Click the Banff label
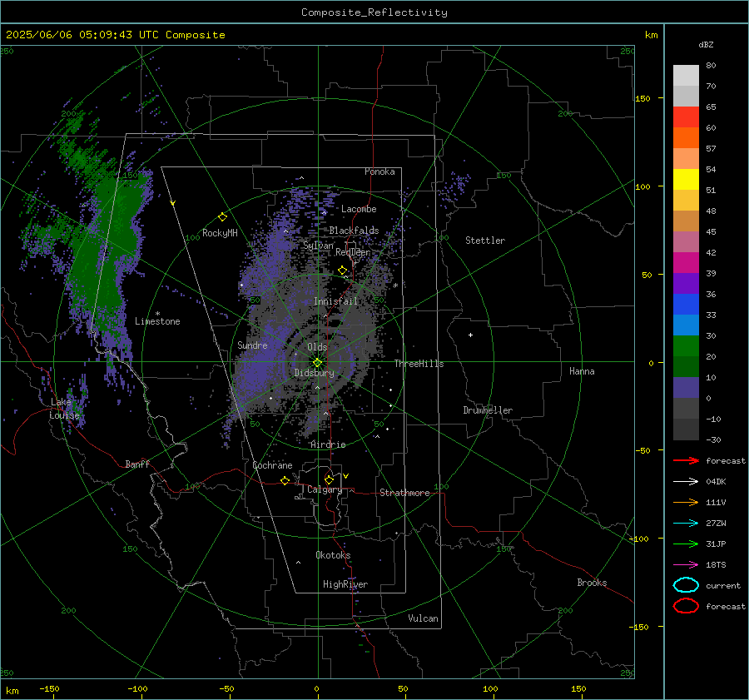This screenshot has height=700, width=749. pos(137,464)
